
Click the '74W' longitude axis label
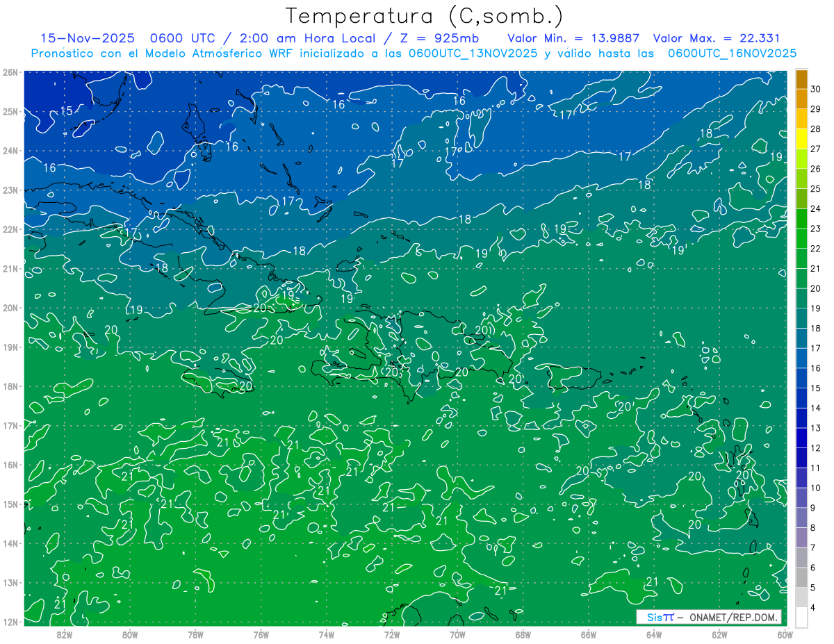[x=327, y=634]
